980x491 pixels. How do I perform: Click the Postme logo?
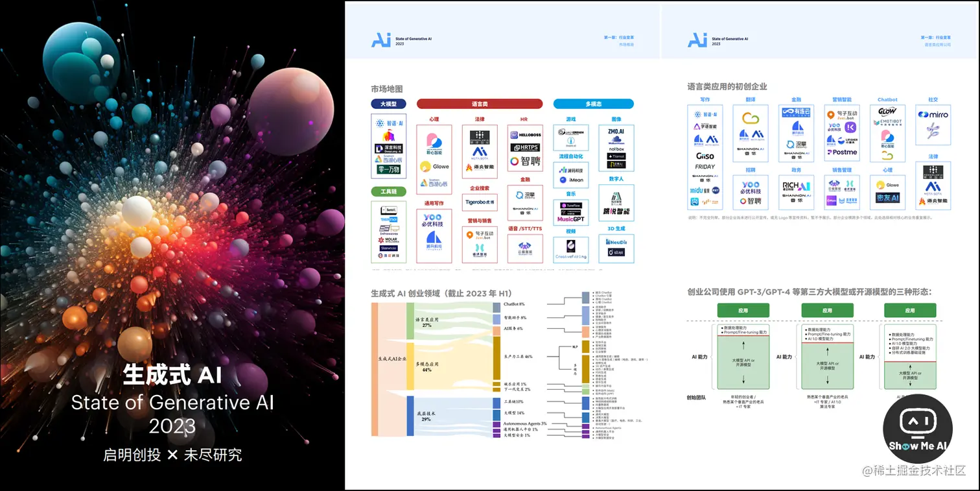[842, 152]
